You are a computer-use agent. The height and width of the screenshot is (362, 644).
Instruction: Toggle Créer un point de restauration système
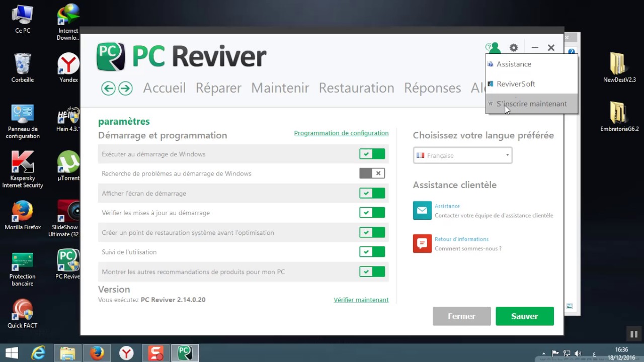click(x=372, y=232)
